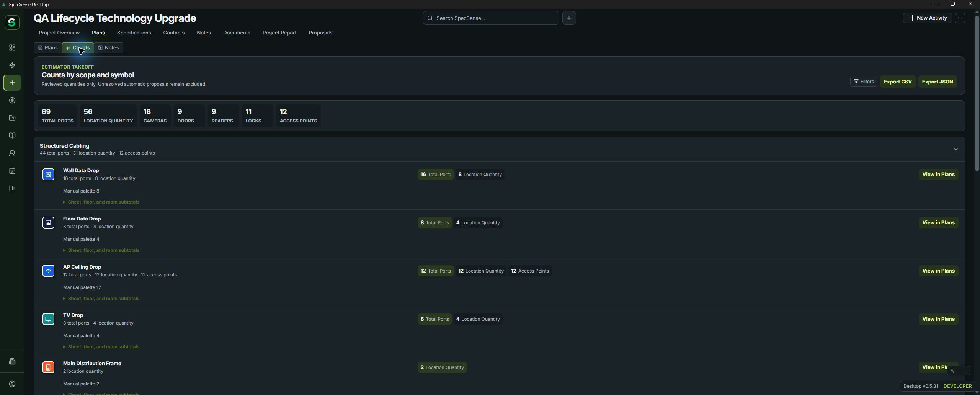Viewport: 980px width, 395px height.
Task: Click the 12 Access Points badge for AP Ceiling Drop
Action: coord(530,271)
